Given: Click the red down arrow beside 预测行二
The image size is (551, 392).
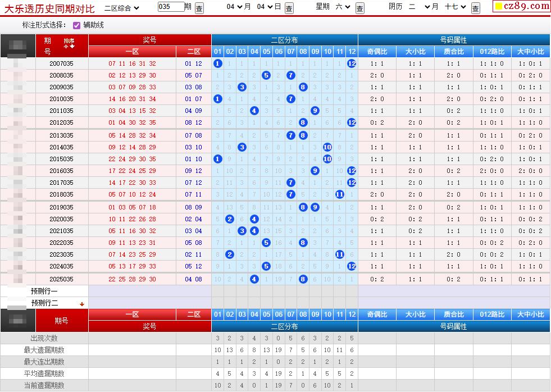Looking at the screenshot, I should [82, 304].
